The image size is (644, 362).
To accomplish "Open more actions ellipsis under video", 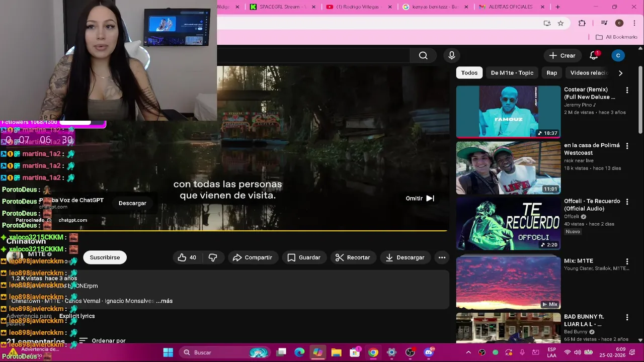I will [442, 257].
